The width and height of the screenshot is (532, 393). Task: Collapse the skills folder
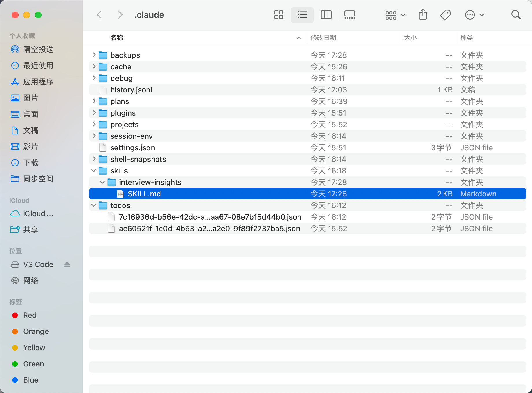94,171
